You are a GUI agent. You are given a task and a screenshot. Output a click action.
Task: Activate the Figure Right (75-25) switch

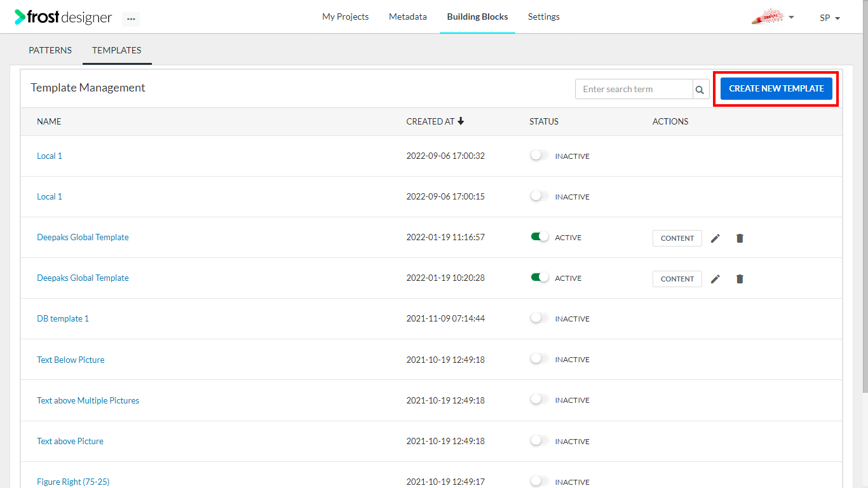pos(539,482)
